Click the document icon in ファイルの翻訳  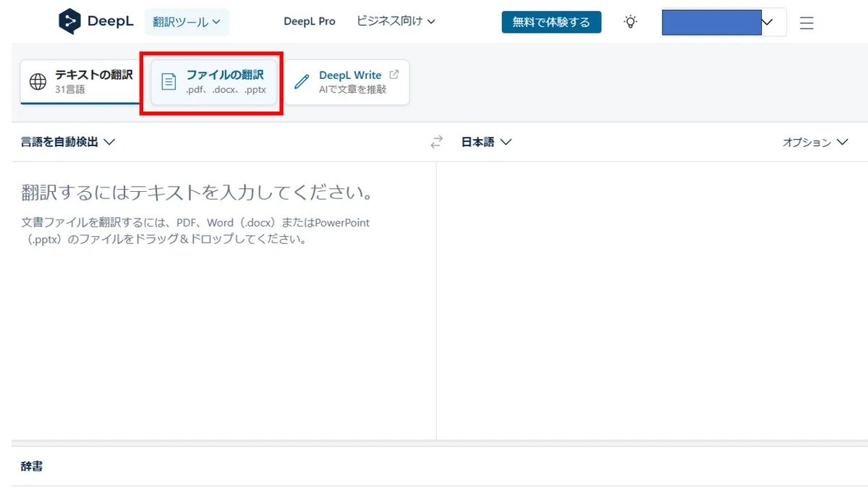[169, 82]
